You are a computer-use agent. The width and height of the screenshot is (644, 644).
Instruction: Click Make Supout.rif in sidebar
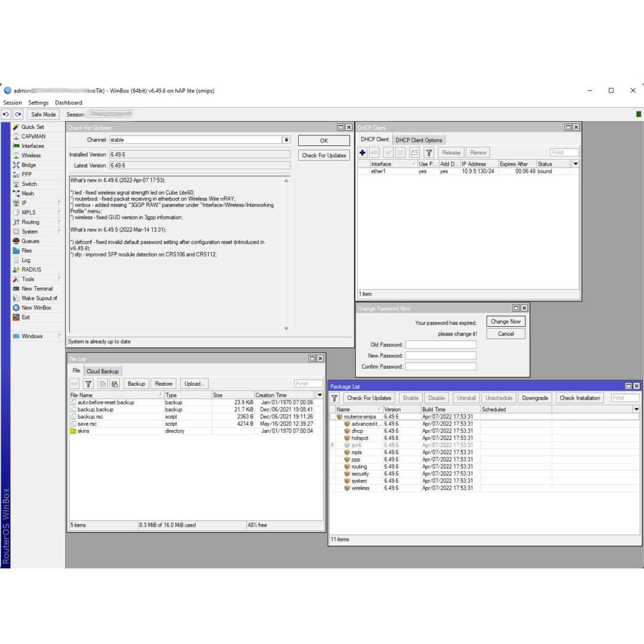tap(39, 298)
